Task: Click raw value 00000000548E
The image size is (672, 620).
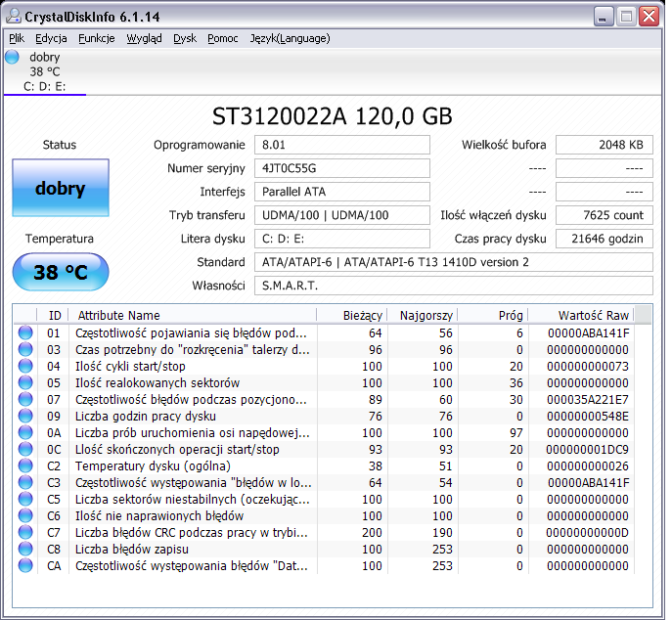Action: [588, 416]
